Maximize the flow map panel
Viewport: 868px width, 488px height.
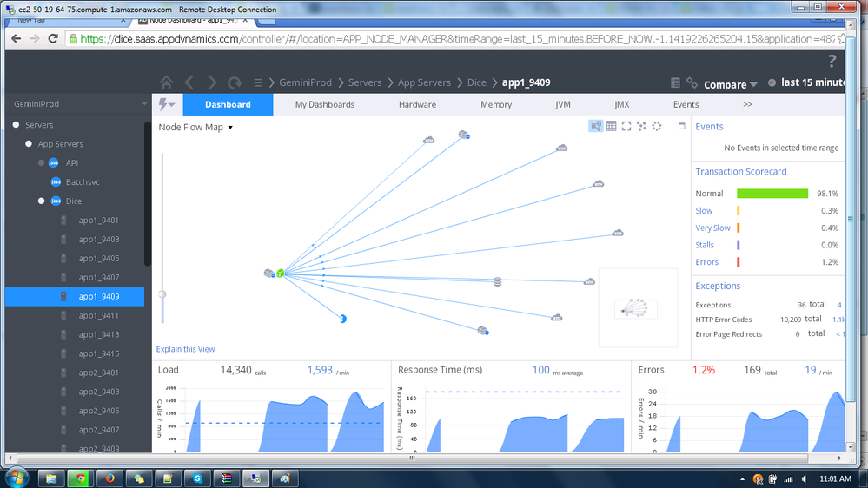click(x=681, y=126)
